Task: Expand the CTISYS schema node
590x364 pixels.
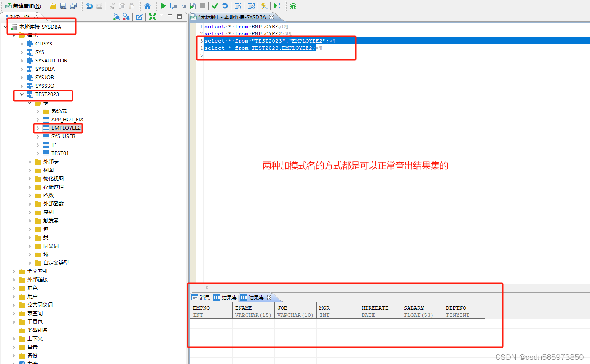Action: pyautogui.click(x=22, y=44)
